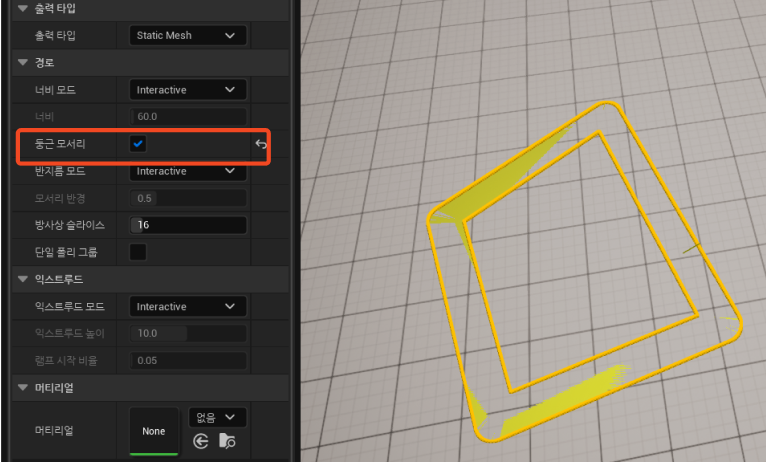This screenshot has height=462, width=766.
Task: Click the 방사상 슬라이스 field showing 16
Action: [188, 225]
